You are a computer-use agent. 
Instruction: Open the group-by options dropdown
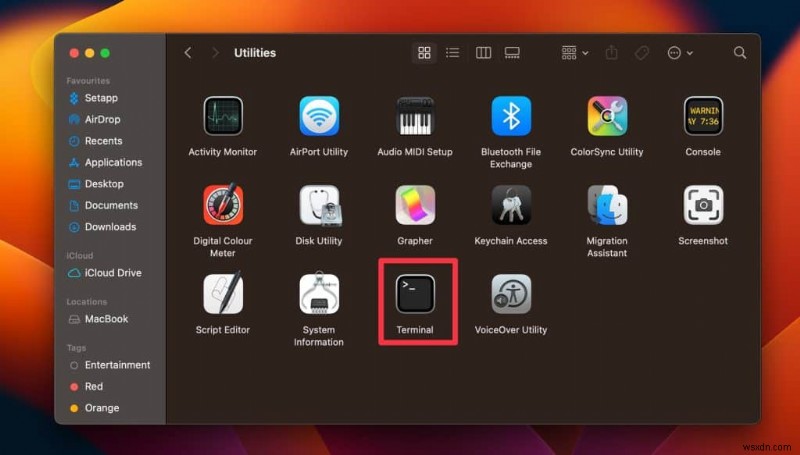click(574, 53)
